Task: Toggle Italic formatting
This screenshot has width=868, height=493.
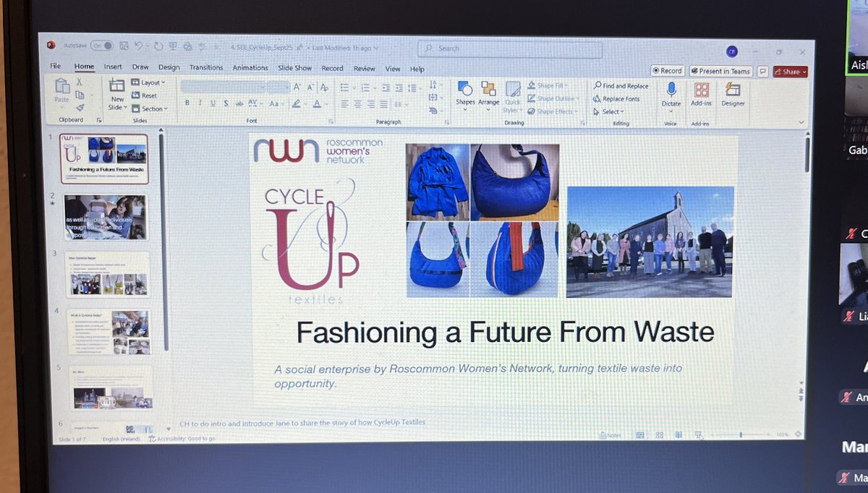Action: coord(200,103)
